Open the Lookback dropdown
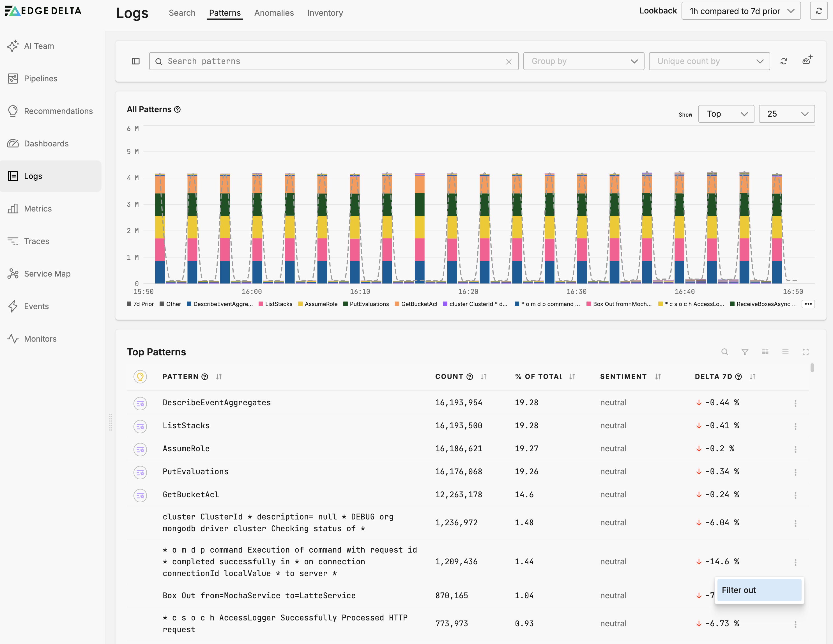The width and height of the screenshot is (833, 644). point(740,11)
